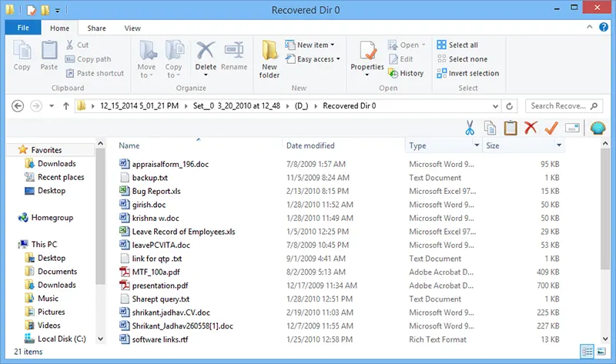Open file History from the ribbon
This screenshot has width=616, height=364.
[x=406, y=73]
